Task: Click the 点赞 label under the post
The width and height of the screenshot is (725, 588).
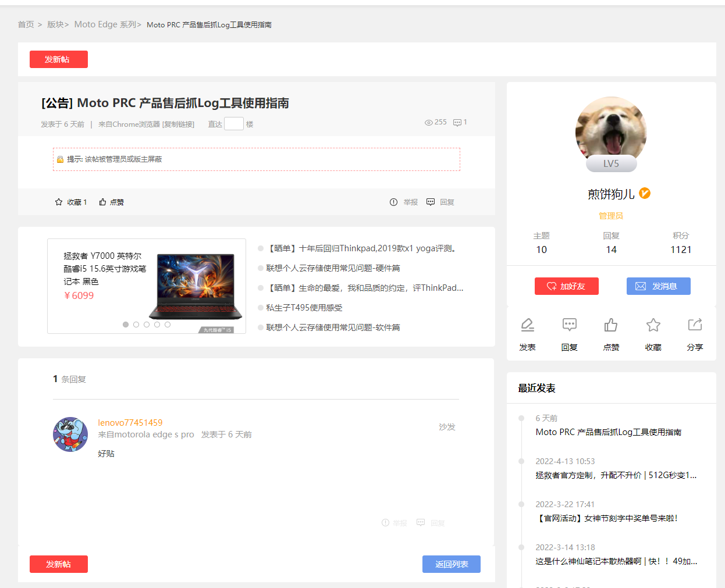Action: click(x=117, y=202)
